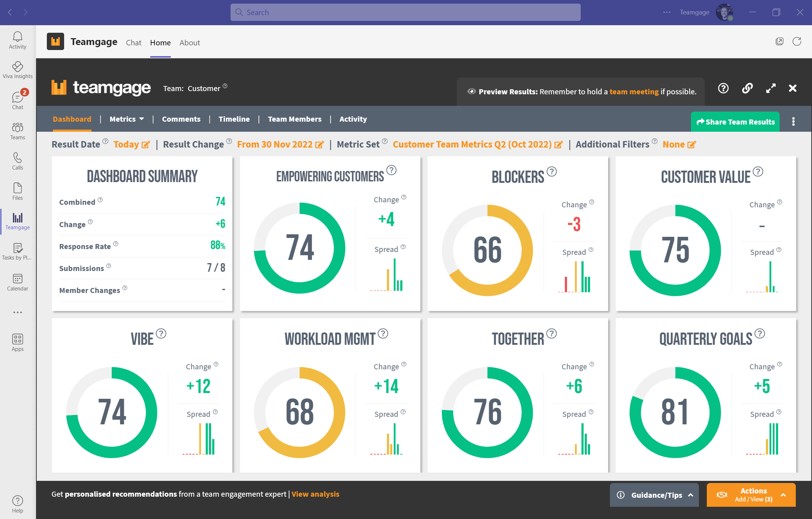Open the user profile avatar

pos(724,12)
